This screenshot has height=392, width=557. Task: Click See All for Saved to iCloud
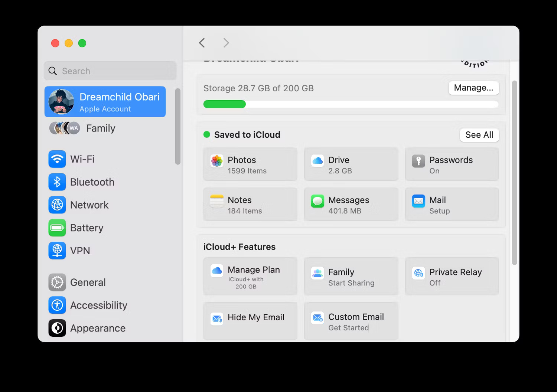pyautogui.click(x=479, y=135)
